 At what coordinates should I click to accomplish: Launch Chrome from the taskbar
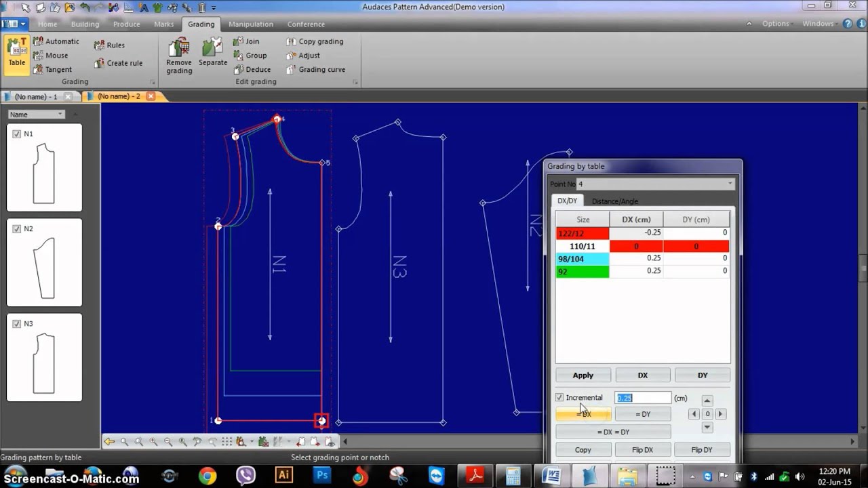[208, 475]
